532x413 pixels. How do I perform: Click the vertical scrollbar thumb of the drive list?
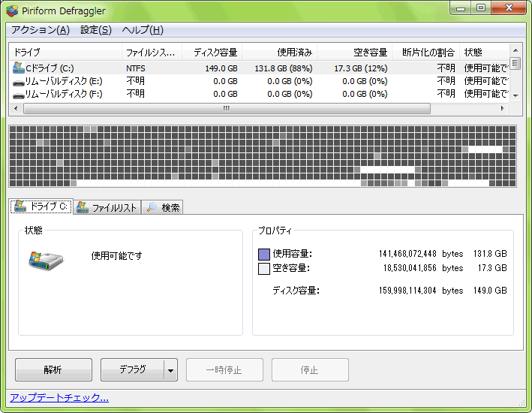pyautogui.click(x=515, y=64)
